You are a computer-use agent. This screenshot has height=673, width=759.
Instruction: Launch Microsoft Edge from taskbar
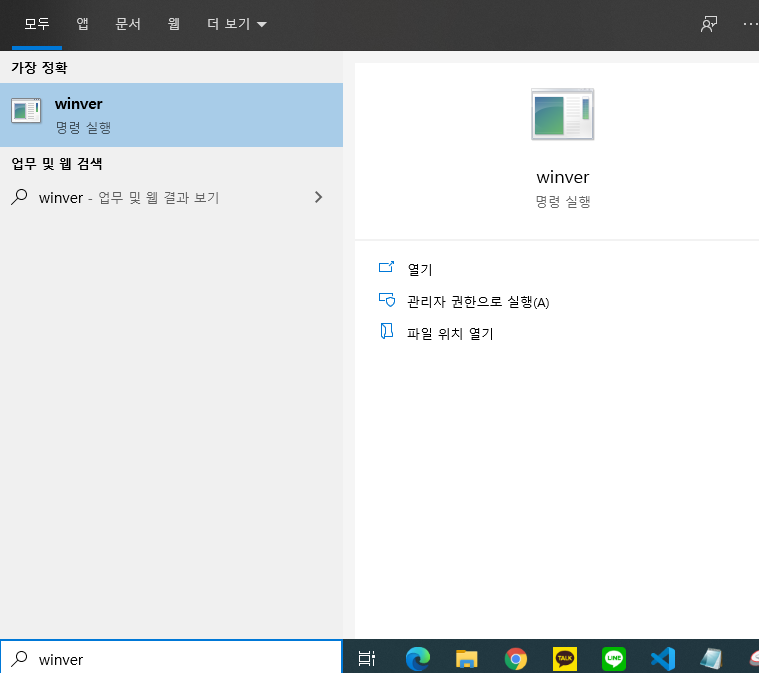(x=418, y=658)
